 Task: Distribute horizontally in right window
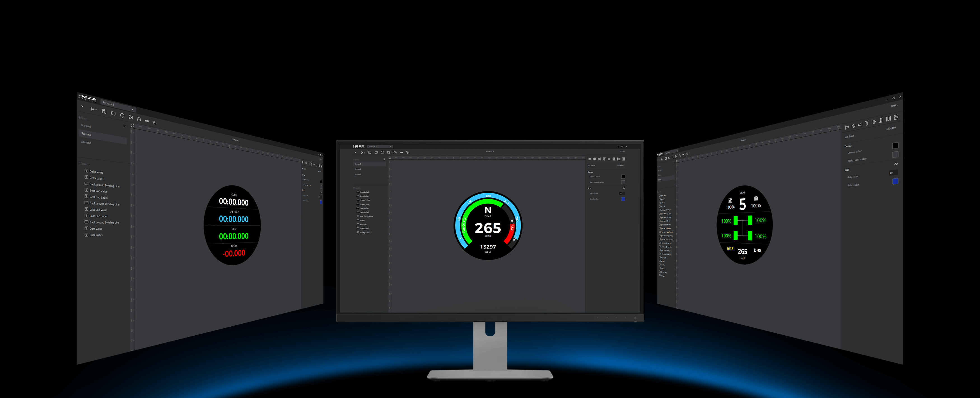click(x=888, y=119)
